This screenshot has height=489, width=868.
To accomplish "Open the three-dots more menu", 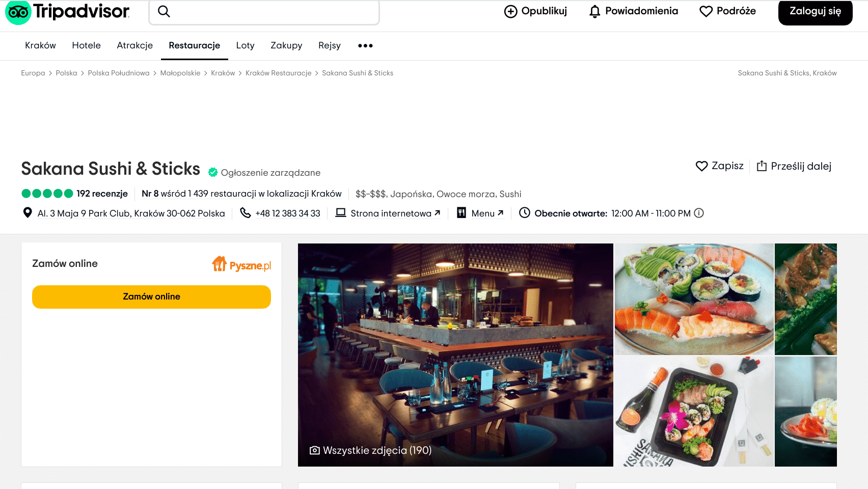I will tap(365, 46).
